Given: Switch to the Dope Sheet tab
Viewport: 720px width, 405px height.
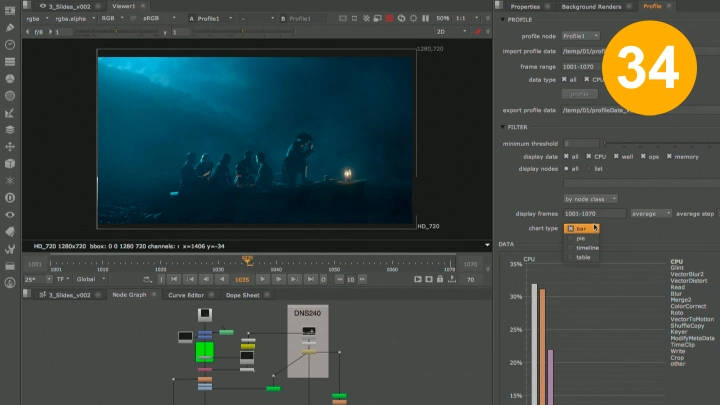Looking at the screenshot, I should coord(242,295).
